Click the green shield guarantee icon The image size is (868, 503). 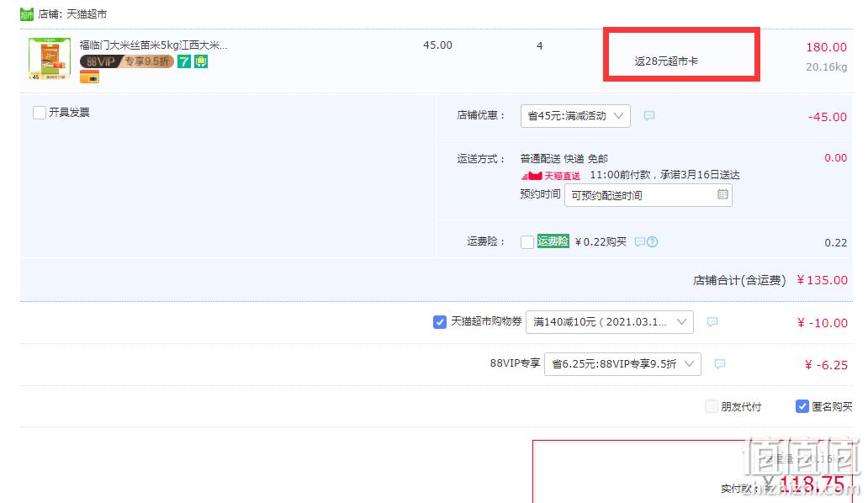click(x=201, y=61)
